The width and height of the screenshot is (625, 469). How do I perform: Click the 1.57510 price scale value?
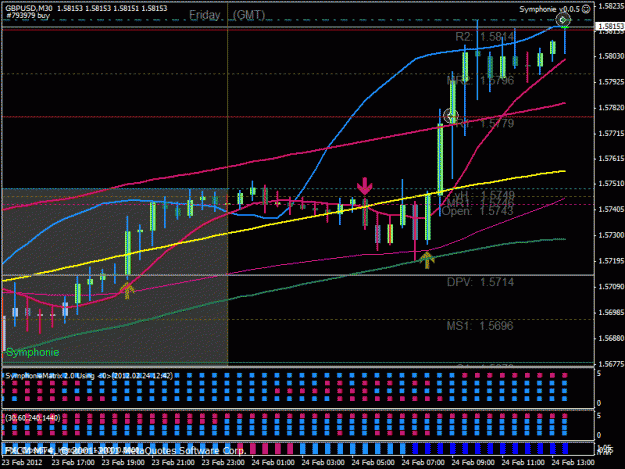[611, 184]
